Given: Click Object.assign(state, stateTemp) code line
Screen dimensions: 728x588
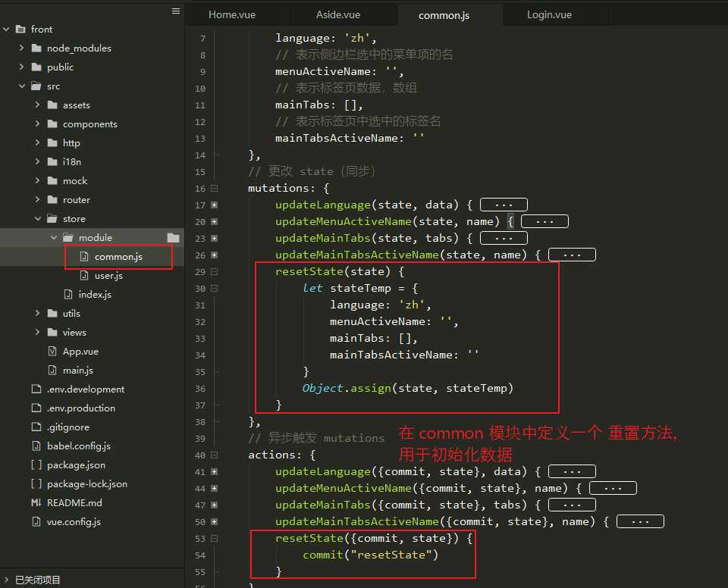Looking at the screenshot, I should click(x=408, y=389).
